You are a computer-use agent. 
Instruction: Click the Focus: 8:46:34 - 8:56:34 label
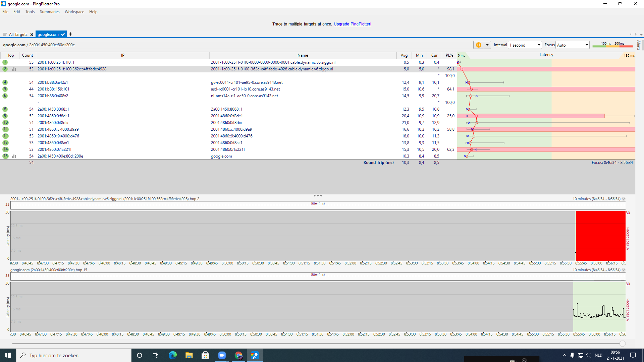pyautogui.click(x=612, y=163)
